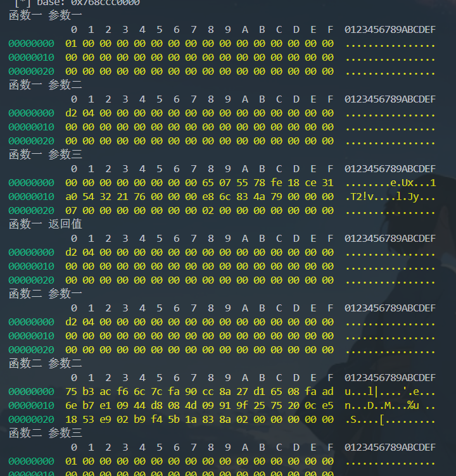Click offset 00000000 under 函数一 返回值
This screenshot has height=476, width=456.
pyautogui.click(x=31, y=253)
